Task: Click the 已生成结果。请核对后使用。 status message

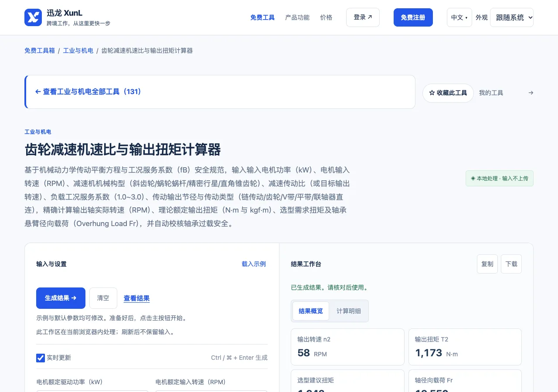Action: point(330,287)
